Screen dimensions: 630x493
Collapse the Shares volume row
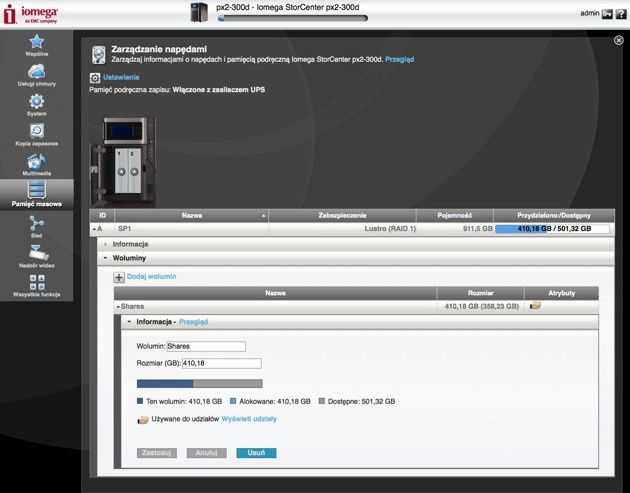pyautogui.click(x=118, y=307)
